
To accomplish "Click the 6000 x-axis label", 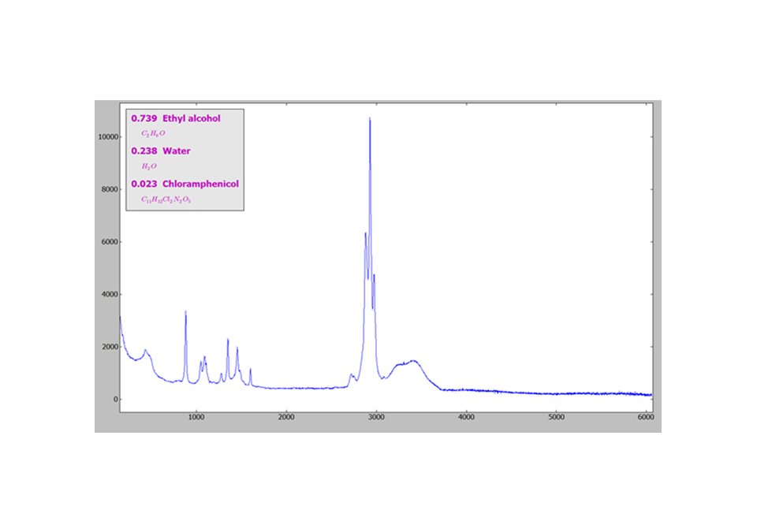I will [x=646, y=417].
